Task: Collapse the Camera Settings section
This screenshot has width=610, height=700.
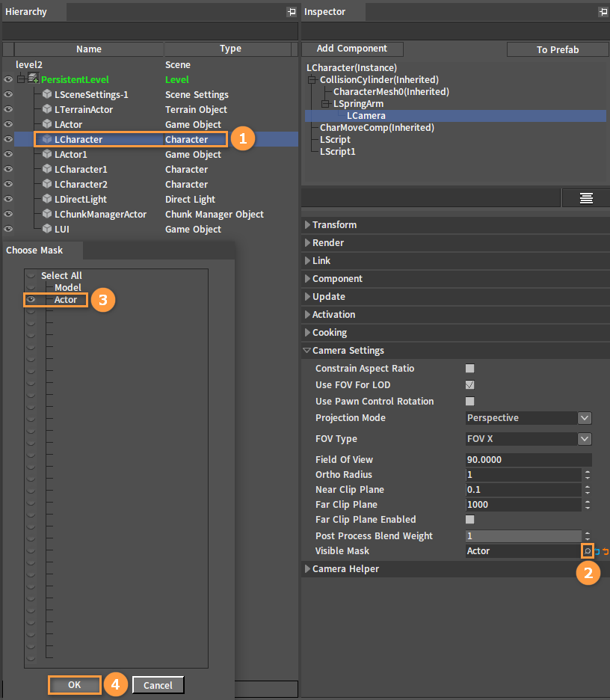Action: [x=307, y=351]
